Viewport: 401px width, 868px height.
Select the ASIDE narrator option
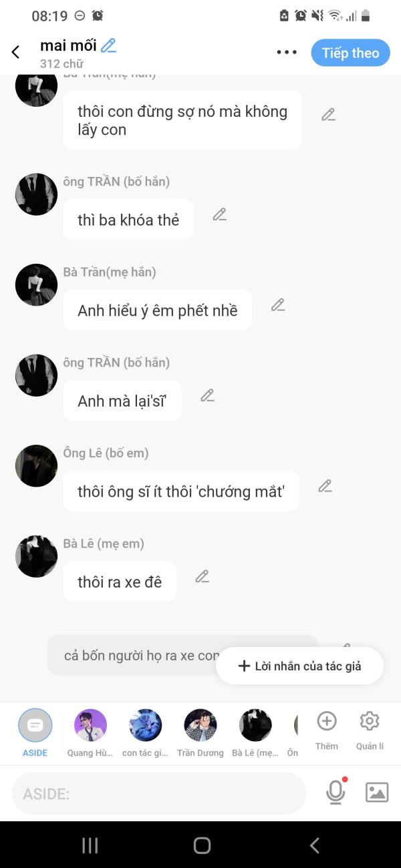35,732
